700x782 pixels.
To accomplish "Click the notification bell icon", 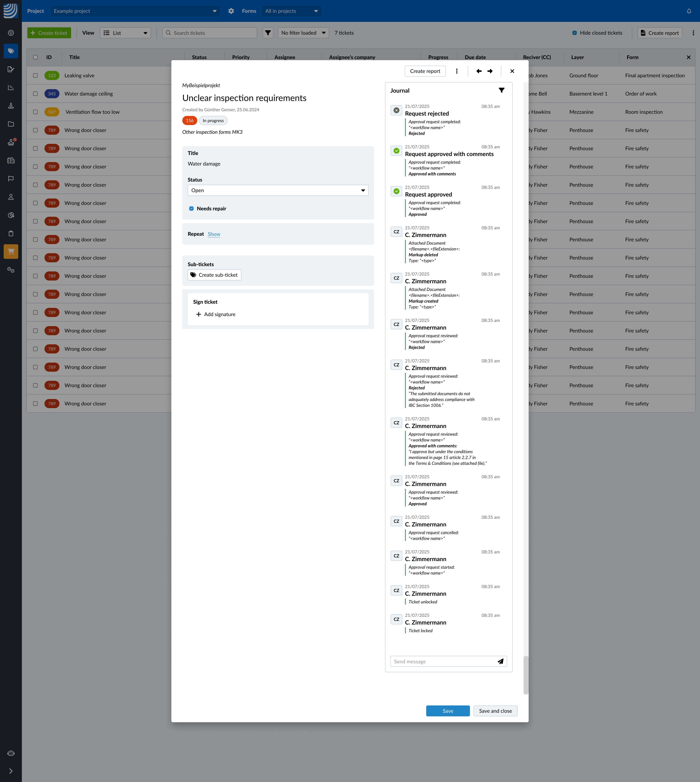I will pyautogui.click(x=689, y=11).
